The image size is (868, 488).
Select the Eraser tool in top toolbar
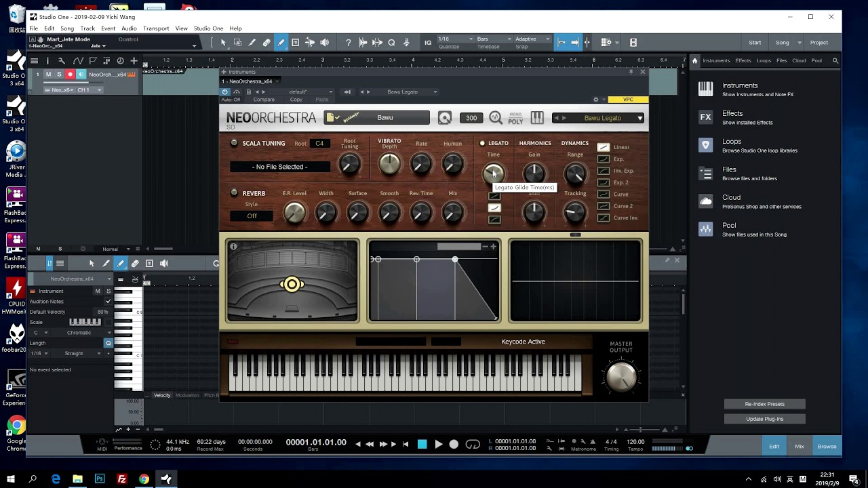pos(267,43)
